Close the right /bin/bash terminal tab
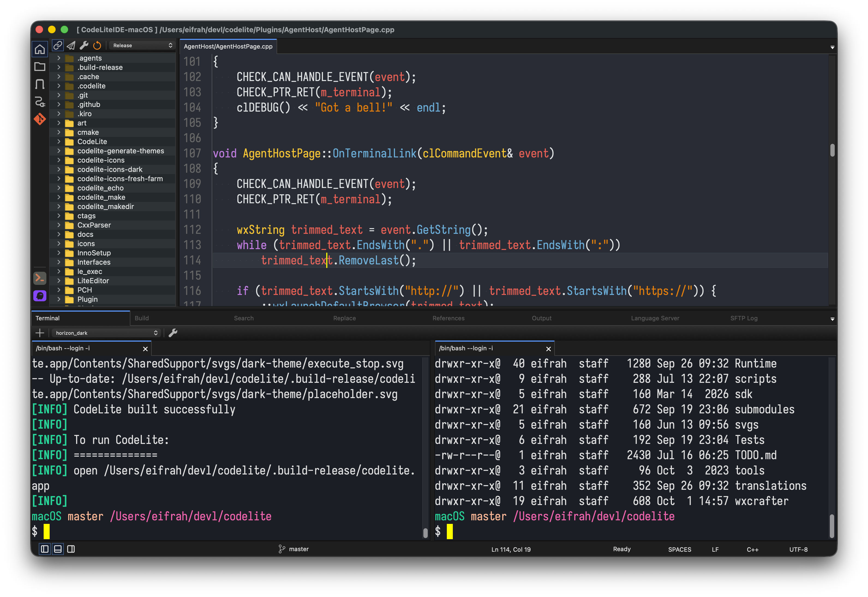 pyautogui.click(x=548, y=349)
